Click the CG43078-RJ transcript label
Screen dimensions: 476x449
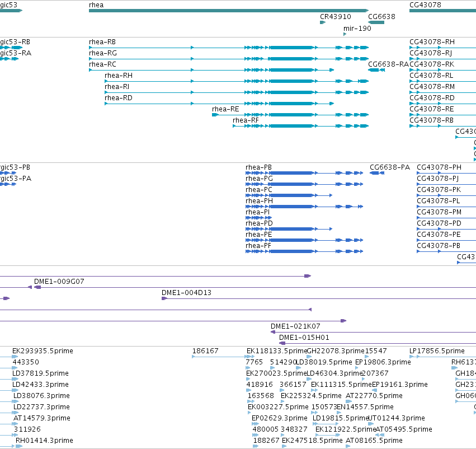(x=431, y=53)
